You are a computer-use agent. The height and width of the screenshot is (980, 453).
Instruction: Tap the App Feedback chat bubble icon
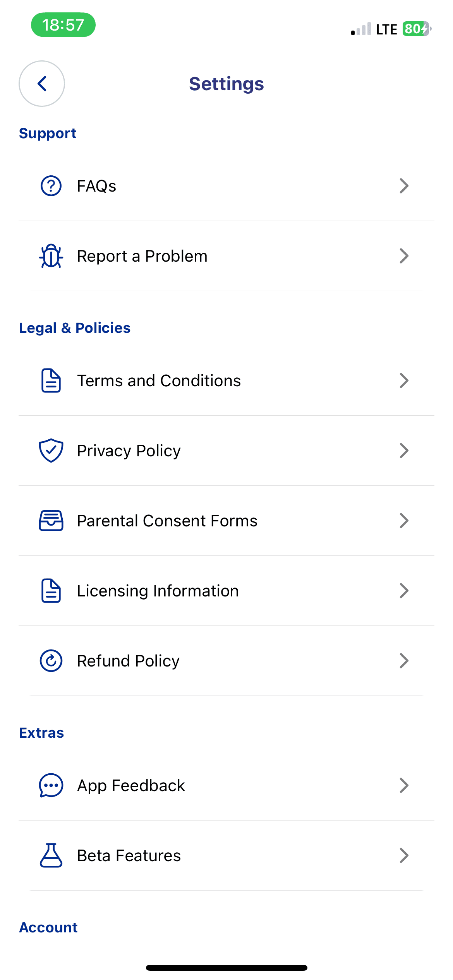click(51, 785)
